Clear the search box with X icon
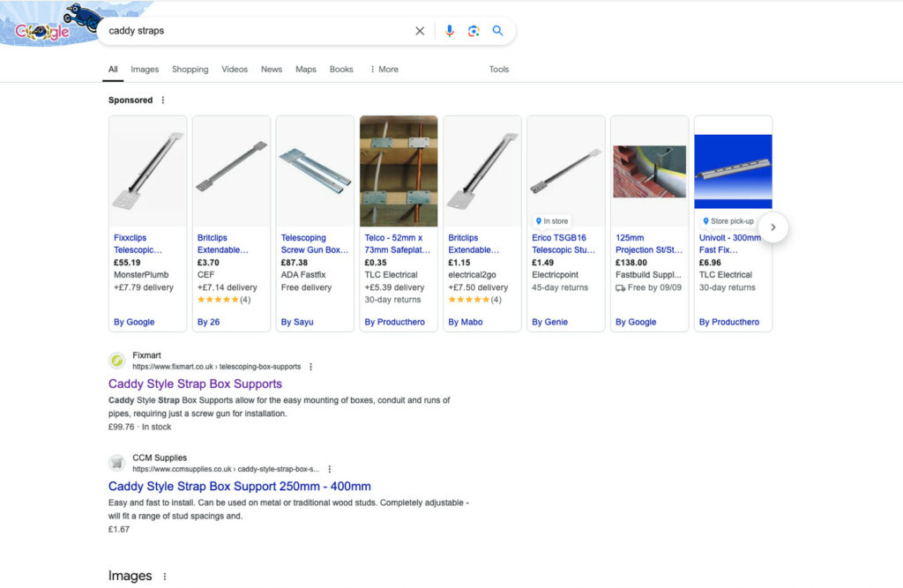 (x=420, y=31)
